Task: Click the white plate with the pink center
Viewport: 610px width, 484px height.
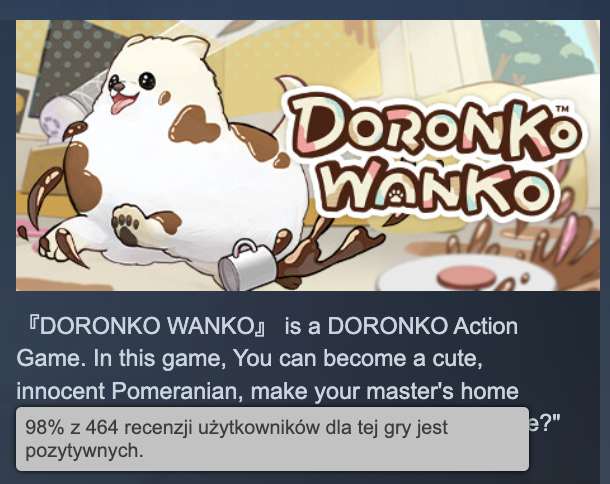Action: (469, 274)
